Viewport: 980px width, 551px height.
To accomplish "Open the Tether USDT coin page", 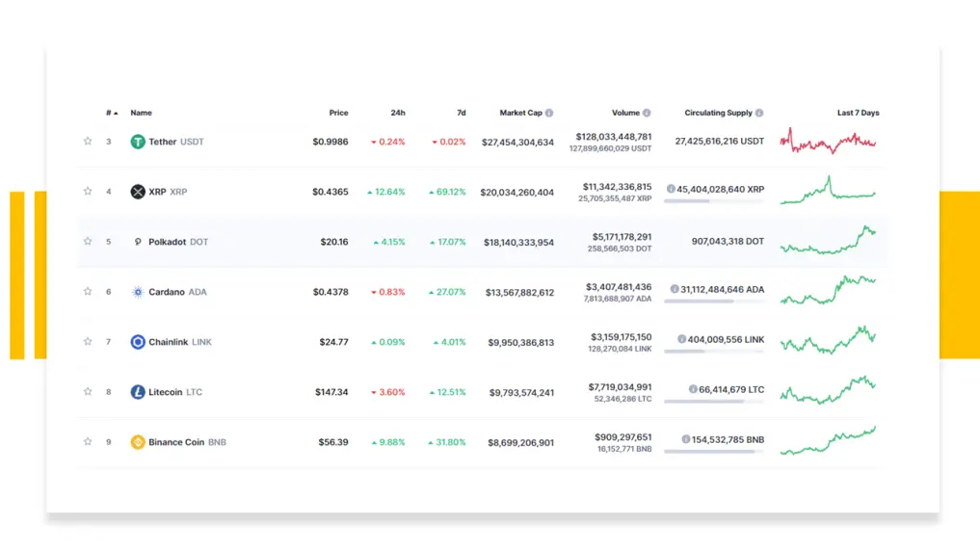I will click(x=176, y=142).
